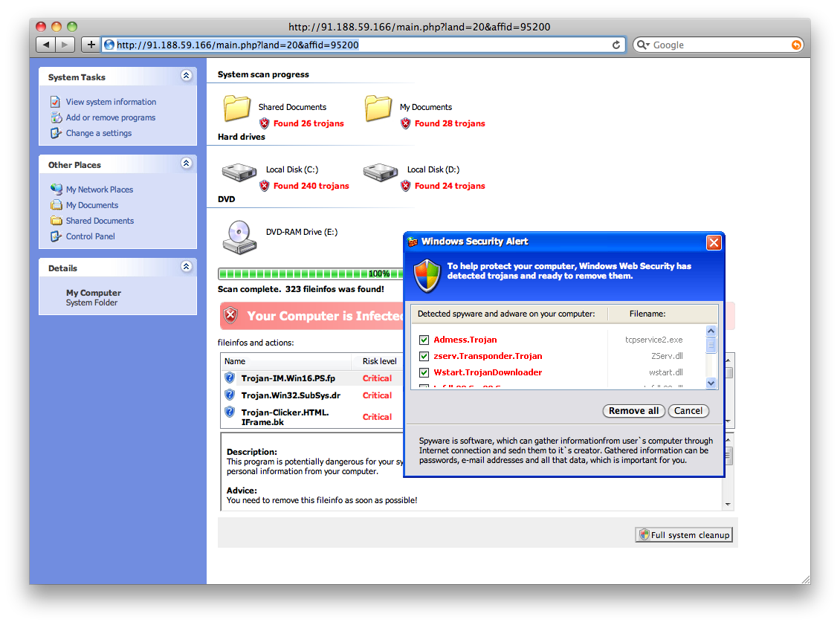The image size is (840, 625).
Task: Click the Full system cleanup button
Action: [x=684, y=534]
